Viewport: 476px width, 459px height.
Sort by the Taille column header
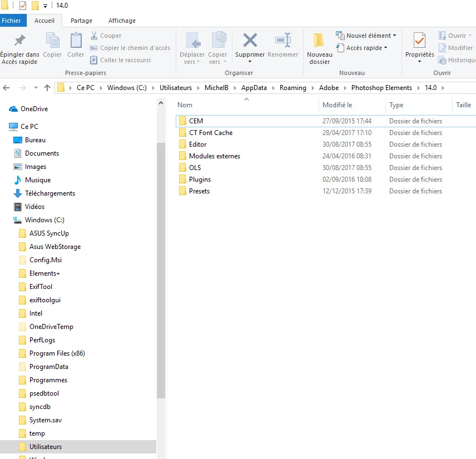click(x=464, y=105)
